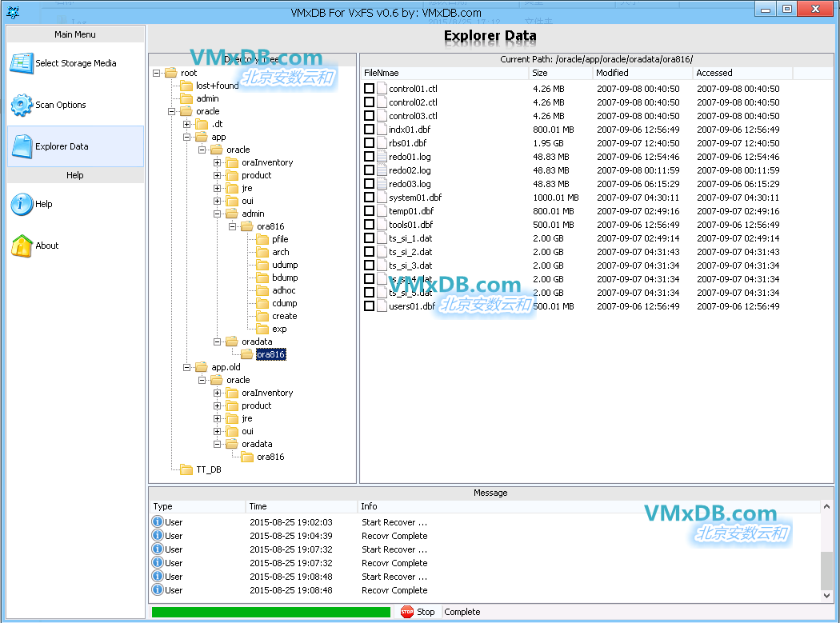Click the redo01.log file icon
This screenshot has width=840, height=623.
coord(382,157)
